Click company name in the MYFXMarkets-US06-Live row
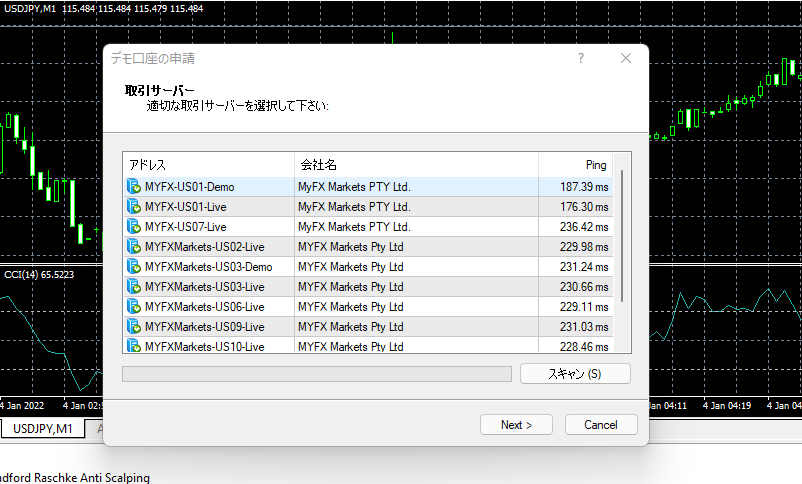802x484 pixels. (x=351, y=306)
